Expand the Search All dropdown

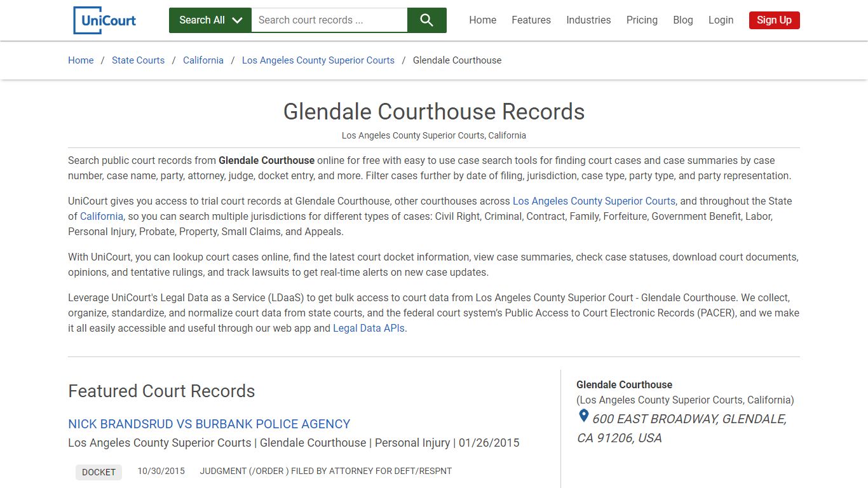tap(210, 20)
